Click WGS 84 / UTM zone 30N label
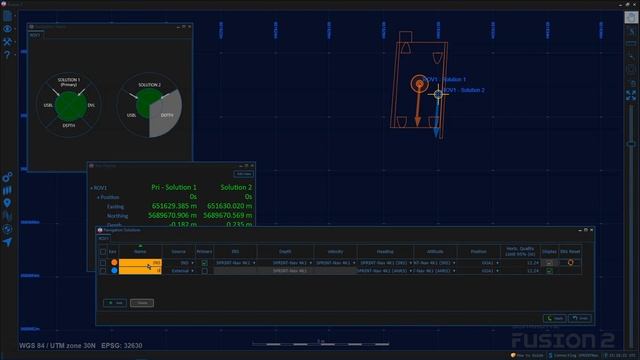The height and width of the screenshot is (360, 640). tap(57, 346)
